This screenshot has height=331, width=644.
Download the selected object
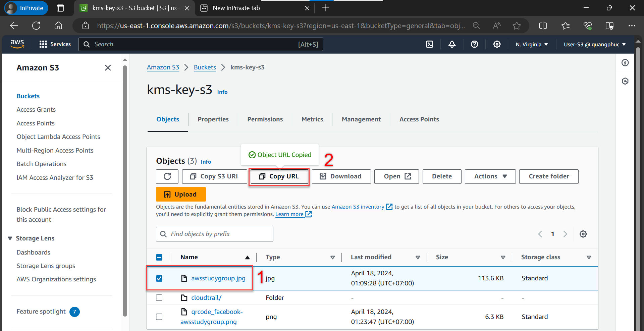[x=341, y=176]
